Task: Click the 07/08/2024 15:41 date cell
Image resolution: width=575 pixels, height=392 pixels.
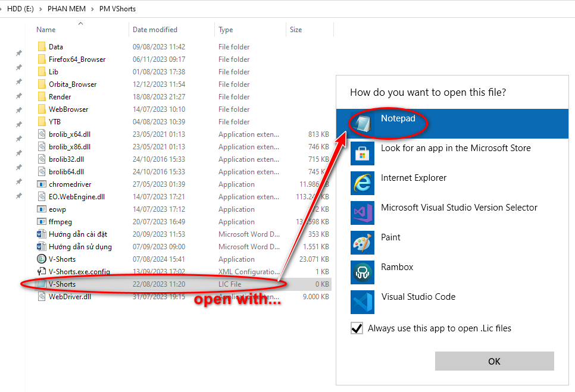Action: click(159, 259)
